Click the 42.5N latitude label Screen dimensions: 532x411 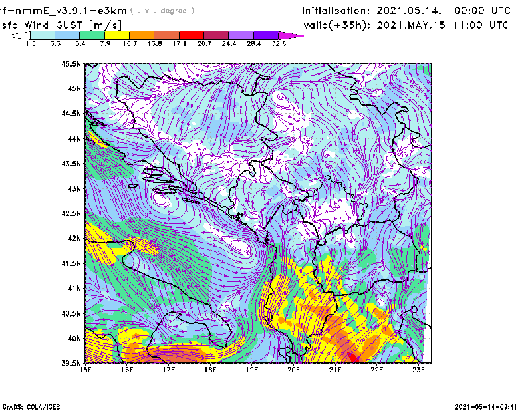pyautogui.click(x=71, y=213)
